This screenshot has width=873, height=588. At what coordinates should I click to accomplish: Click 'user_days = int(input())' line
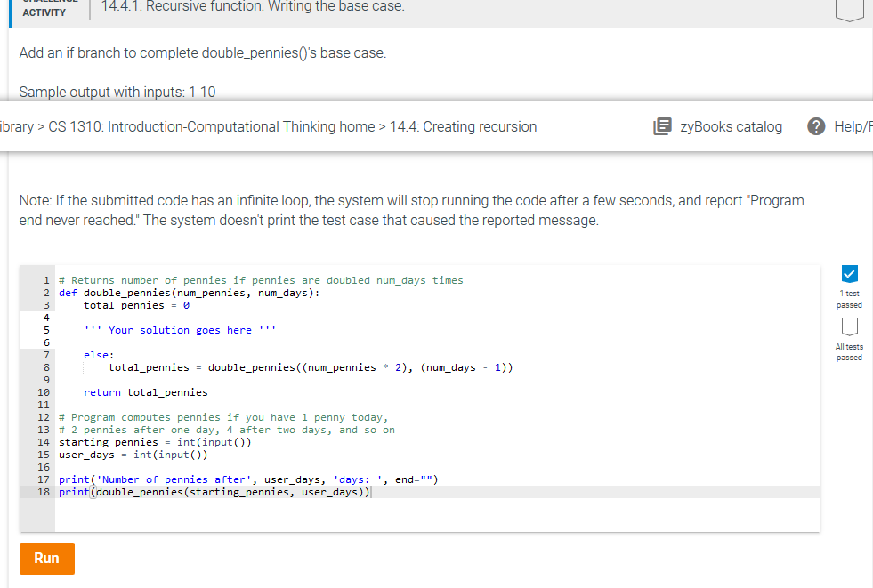click(x=133, y=455)
